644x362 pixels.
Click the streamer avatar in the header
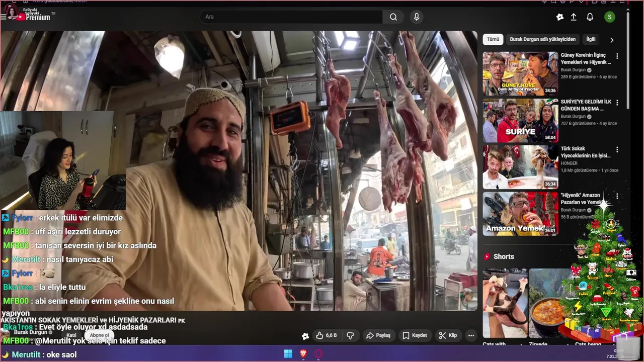tap(12, 11)
